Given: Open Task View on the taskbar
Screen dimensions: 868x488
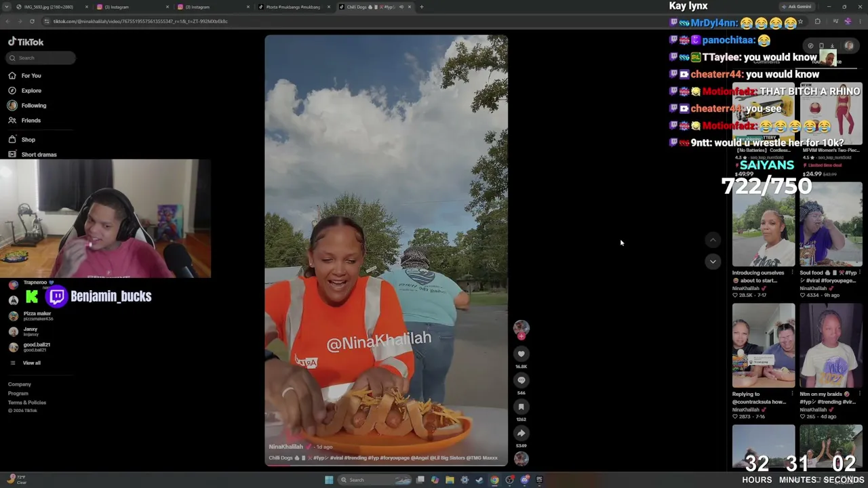Looking at the screenshot, I should pos(420,480).
